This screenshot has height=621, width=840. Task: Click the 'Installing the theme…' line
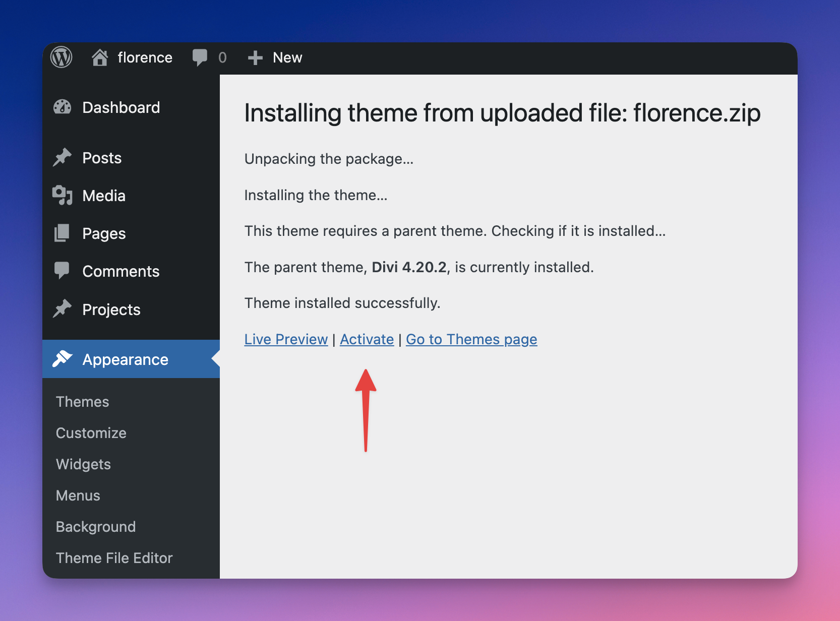click(x=316, y=195)
